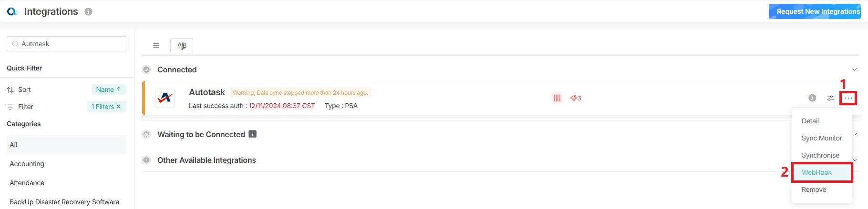
Task: Open the three-dot more options menu
Action: (848, 98)
